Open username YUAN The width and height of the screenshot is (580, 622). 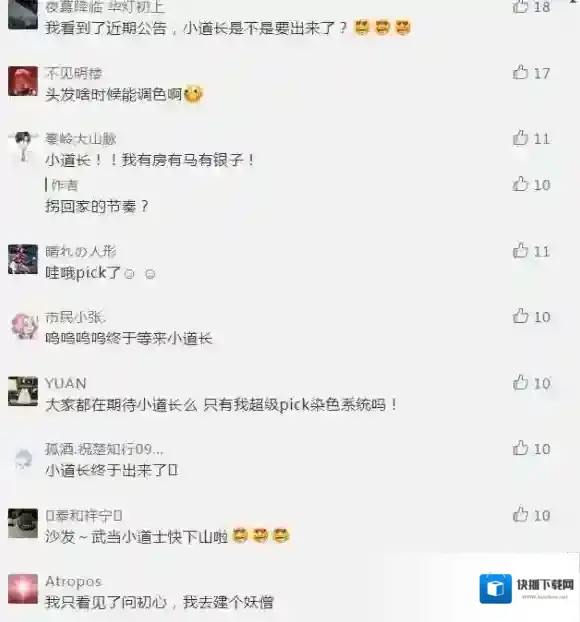coord(66,384)
